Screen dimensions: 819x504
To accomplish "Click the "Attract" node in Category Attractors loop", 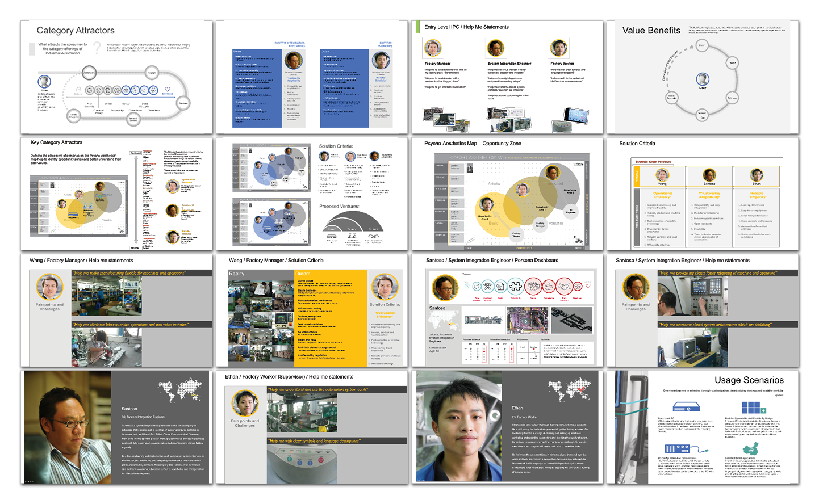I will tap(89, 73).
